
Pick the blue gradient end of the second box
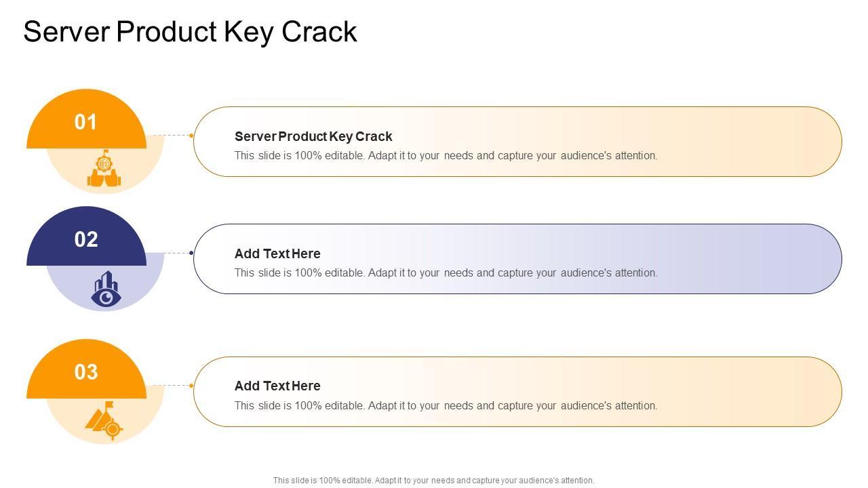pos(800,259)
